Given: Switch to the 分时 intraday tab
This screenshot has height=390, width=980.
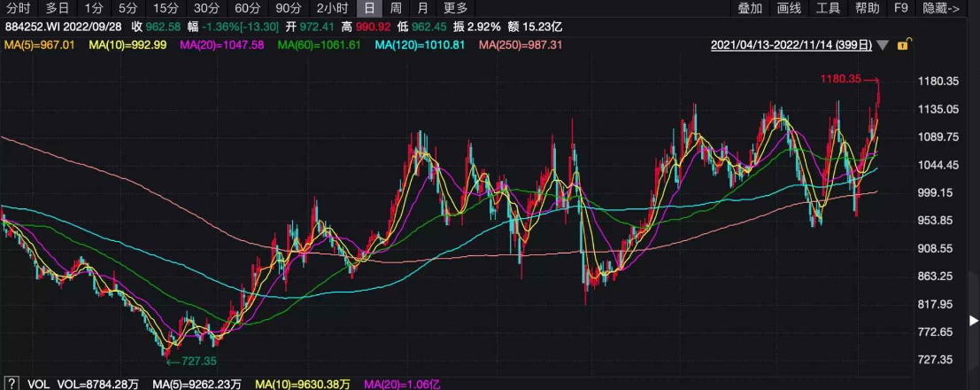Looking at the screenshot, I should coord(18,8).
